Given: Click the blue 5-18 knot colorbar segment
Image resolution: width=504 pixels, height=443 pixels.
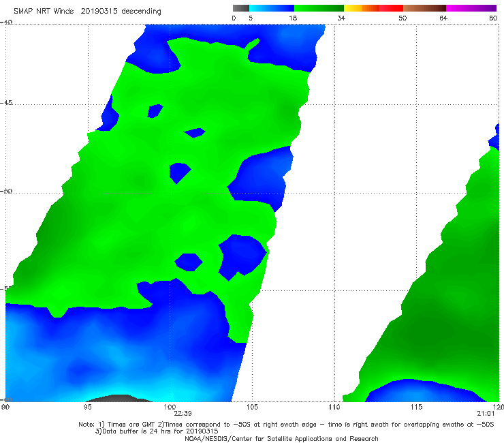Looking at the screenshot, I should pos(272,8).
